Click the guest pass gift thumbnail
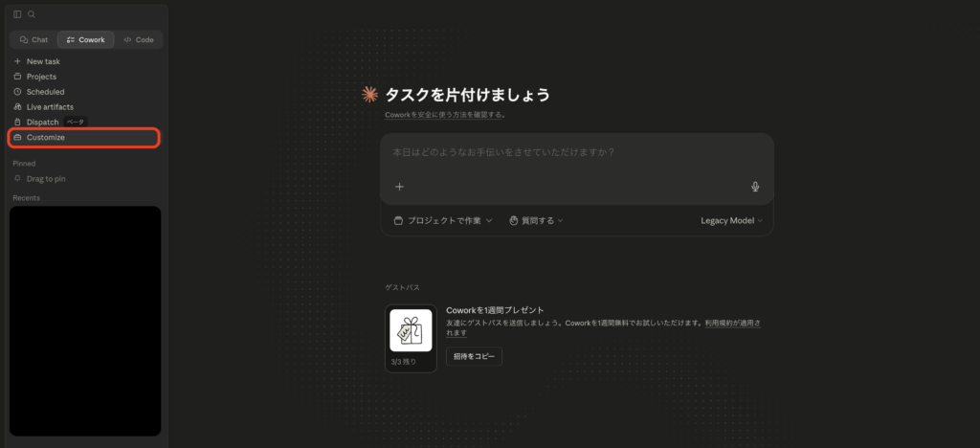980x448 pixels. tap(411, 330)
